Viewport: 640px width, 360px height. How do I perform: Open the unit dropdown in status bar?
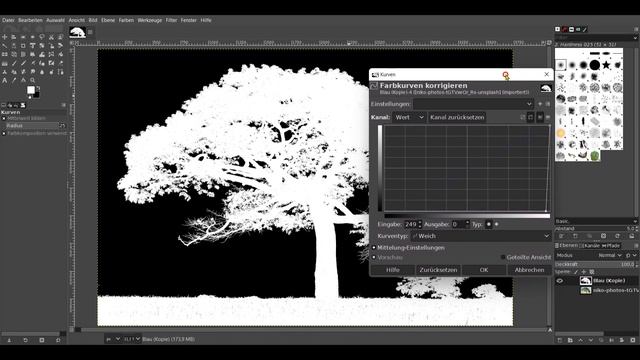click(113, 339)
